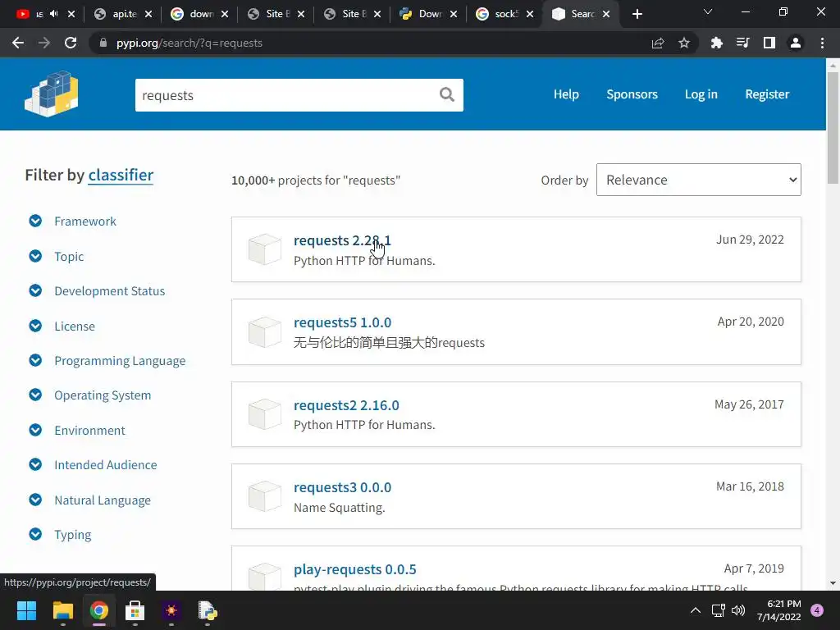Click the browser forward arrow
The height and width of the screenshot is (630, 840).
pyautogui.click(x=44, y=43)
